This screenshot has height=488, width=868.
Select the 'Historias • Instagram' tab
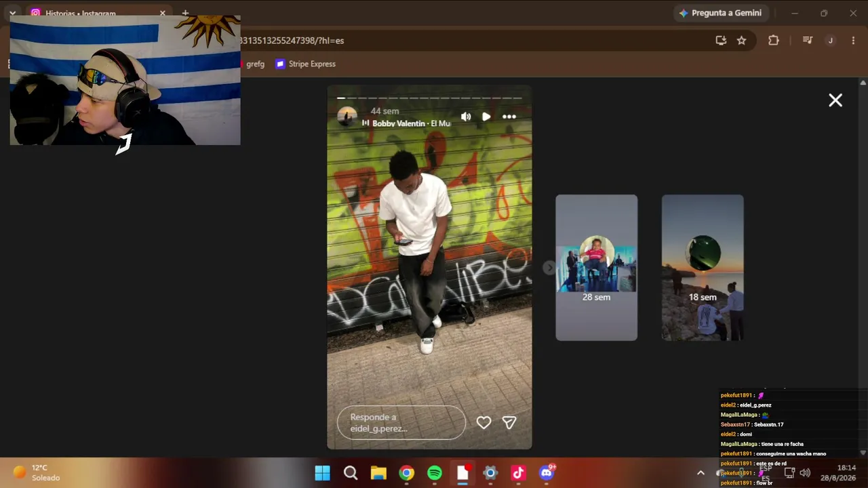98,13
